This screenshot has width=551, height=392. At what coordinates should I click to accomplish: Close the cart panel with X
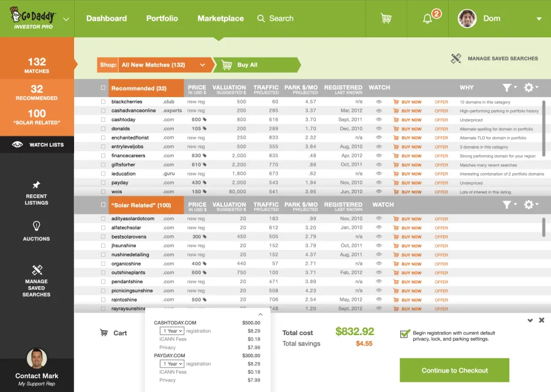[542, 320]
